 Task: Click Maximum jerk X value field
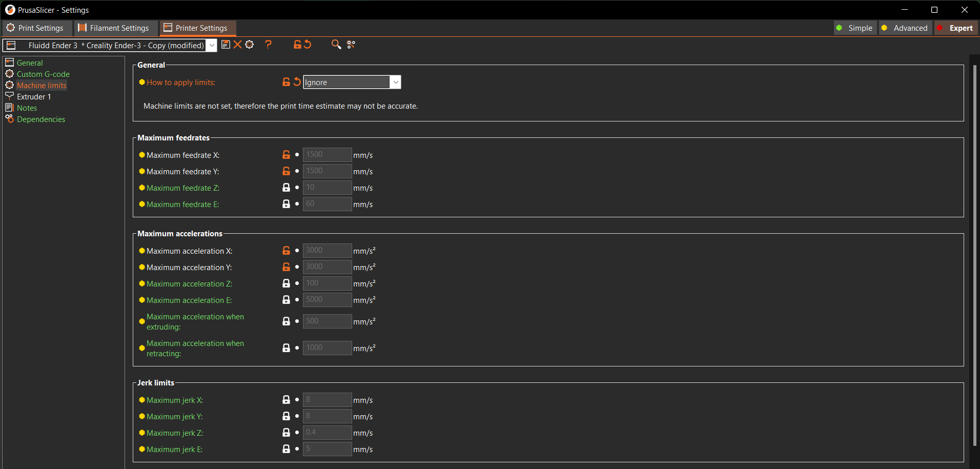click(x=327, y=400)
